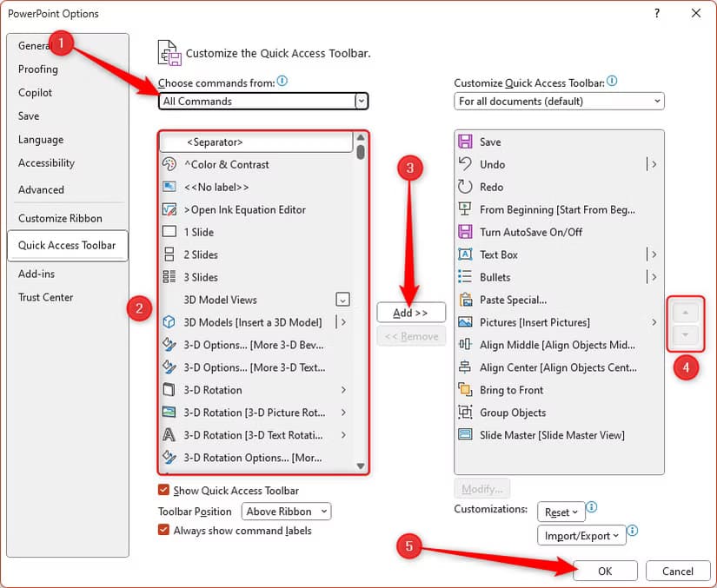The height and width of the screenshot is (588, 717).
Task: Open the Proofing options category
Action: tap(68, 69)
